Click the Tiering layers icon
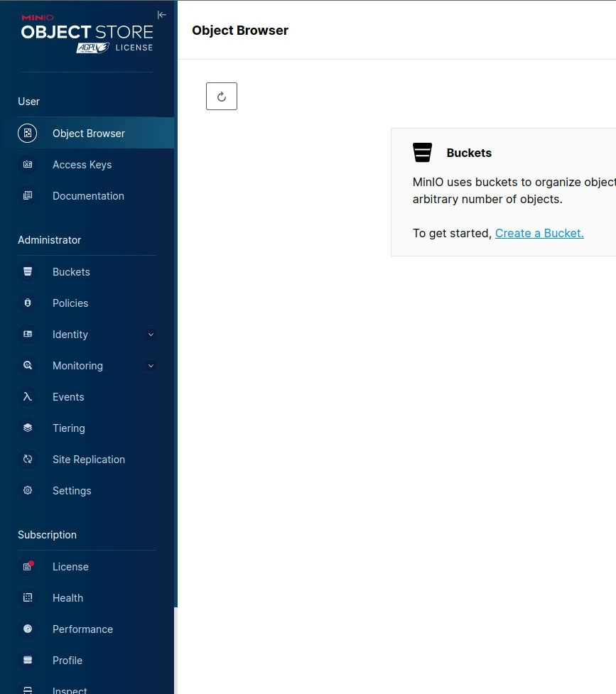Screen dimensions: 616x694 point(28,428)
